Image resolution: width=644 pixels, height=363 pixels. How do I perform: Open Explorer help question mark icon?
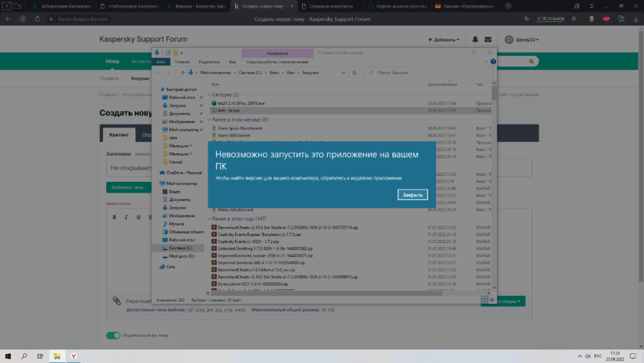(x=493, y=62)
